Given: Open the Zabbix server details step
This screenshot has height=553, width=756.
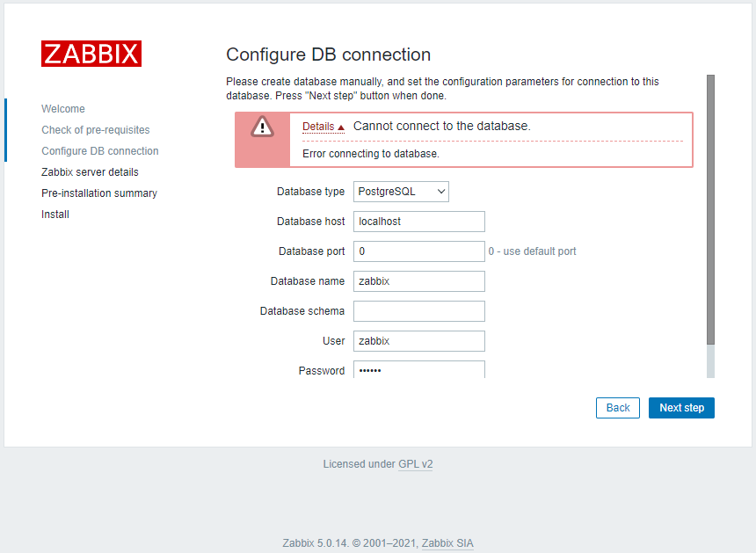Looking at the screenshot, I should tap(91, 171).
